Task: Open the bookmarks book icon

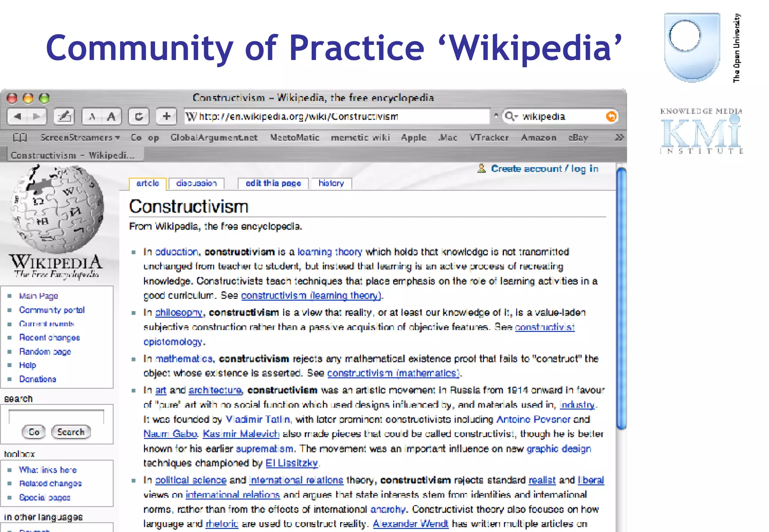Action: coord(20,138)
